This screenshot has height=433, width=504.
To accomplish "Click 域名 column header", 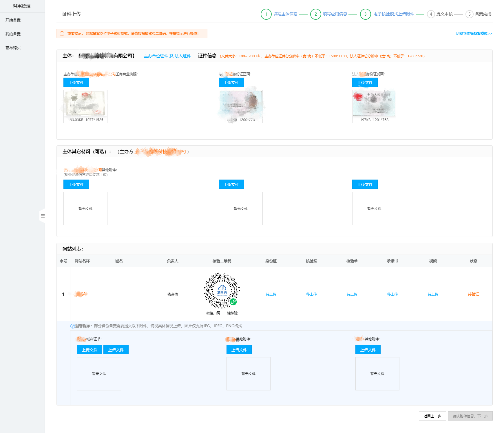I will pyautogui.click(x=119, y=261).
